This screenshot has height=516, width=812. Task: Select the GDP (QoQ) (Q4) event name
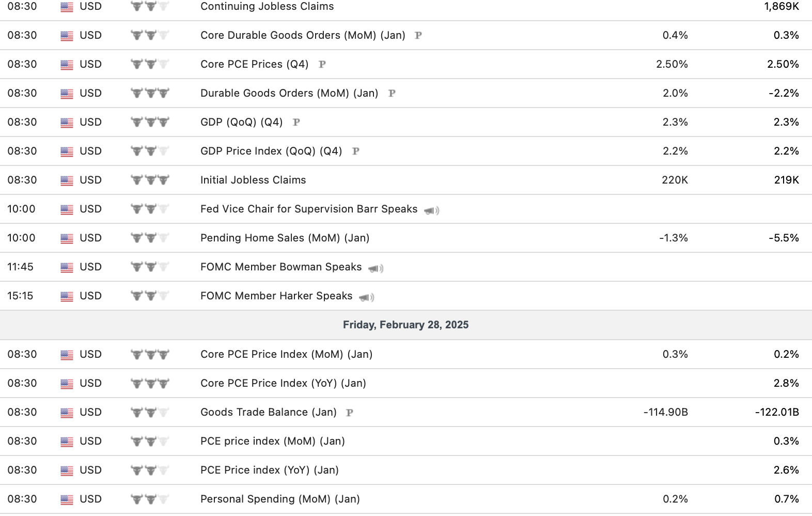pyautogui.click(x=241, y=122)
